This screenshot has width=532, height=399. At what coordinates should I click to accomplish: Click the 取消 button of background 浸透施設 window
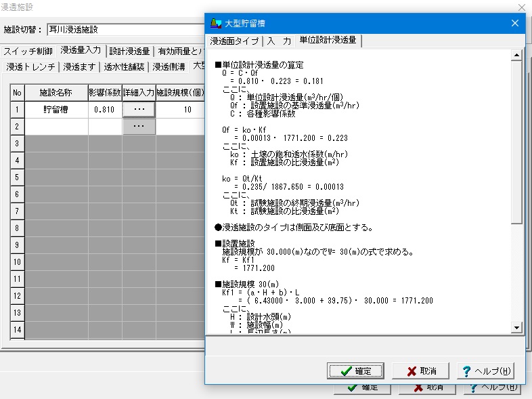(x=428, y=389)
